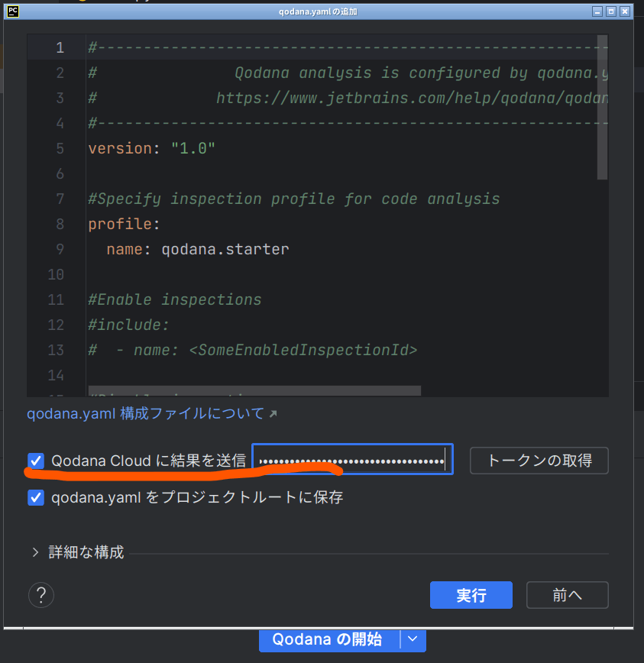Minimize the qodana.yaml dialog window

597,12
